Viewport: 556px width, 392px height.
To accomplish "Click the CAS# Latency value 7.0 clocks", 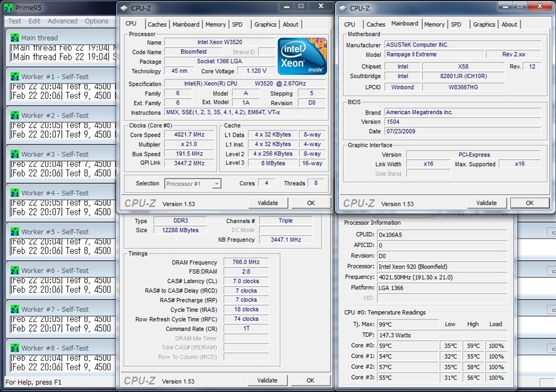I will point(246,281).
